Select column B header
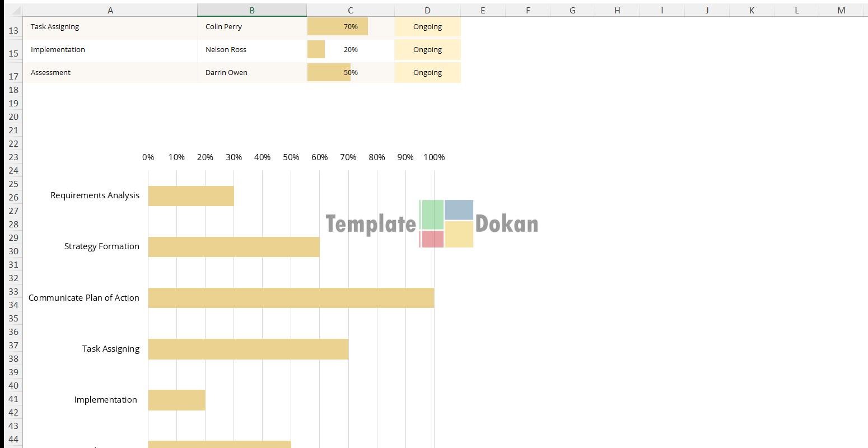Viewport: 868px width, 448px height. (251, 10)
